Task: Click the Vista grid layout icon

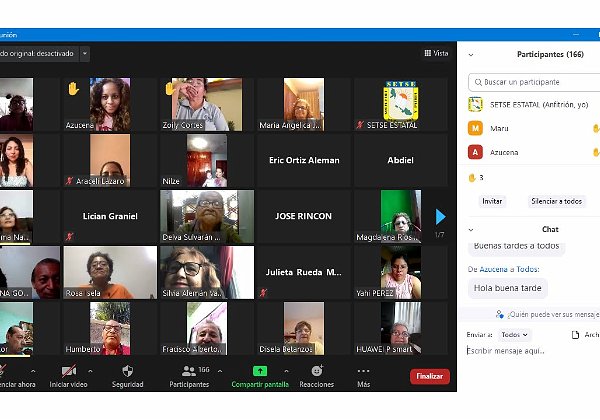Action: click(428, 53)
